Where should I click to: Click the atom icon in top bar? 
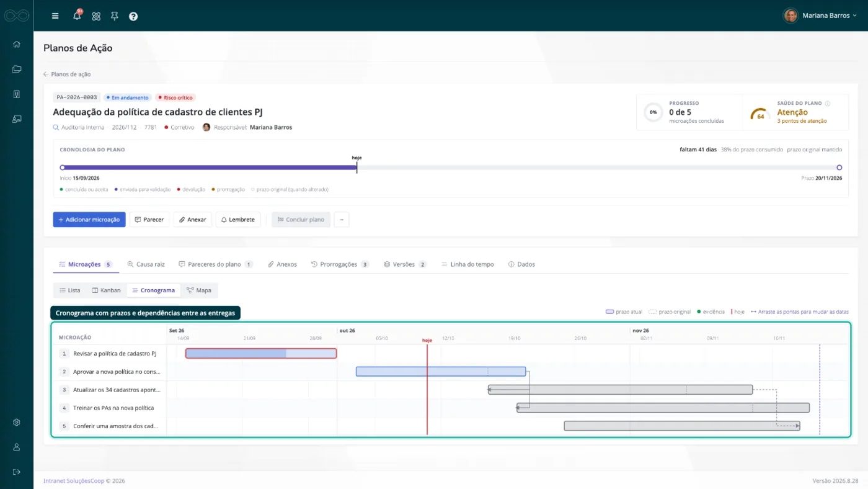click(x=96, y=16)
